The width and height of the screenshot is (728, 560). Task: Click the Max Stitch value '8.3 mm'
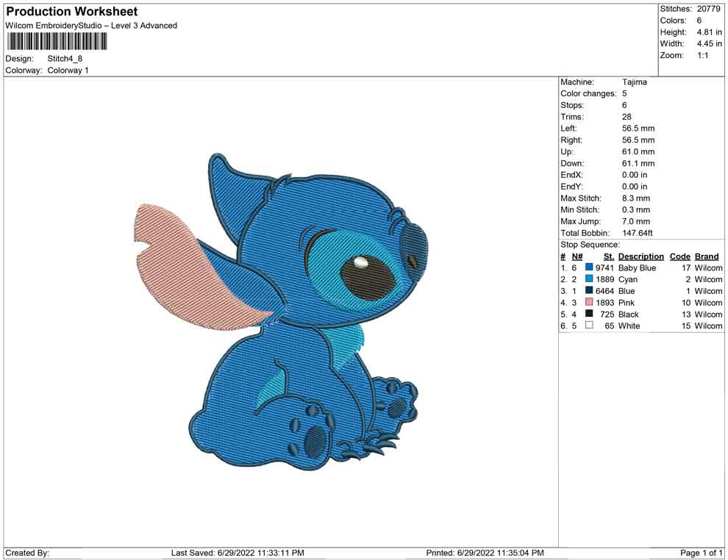636,198
